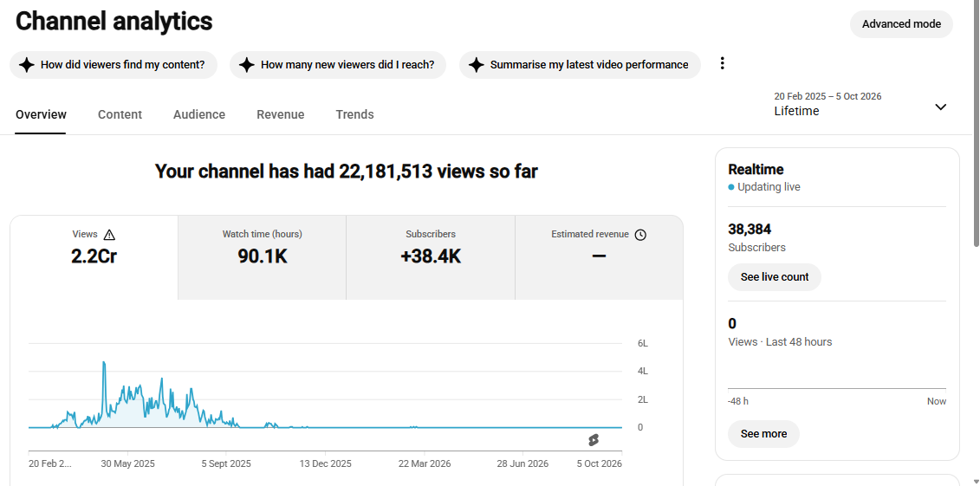Click 'Summarise my latest video performance'

[580, 64]
